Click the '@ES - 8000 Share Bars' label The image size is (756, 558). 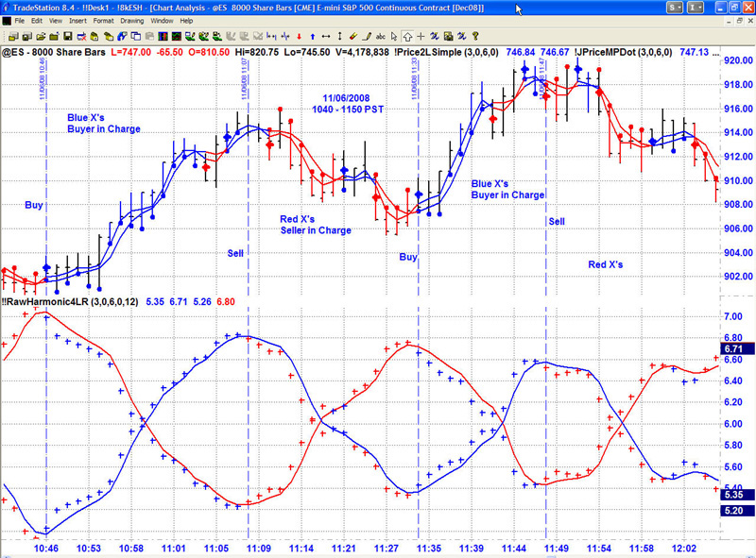54,52
